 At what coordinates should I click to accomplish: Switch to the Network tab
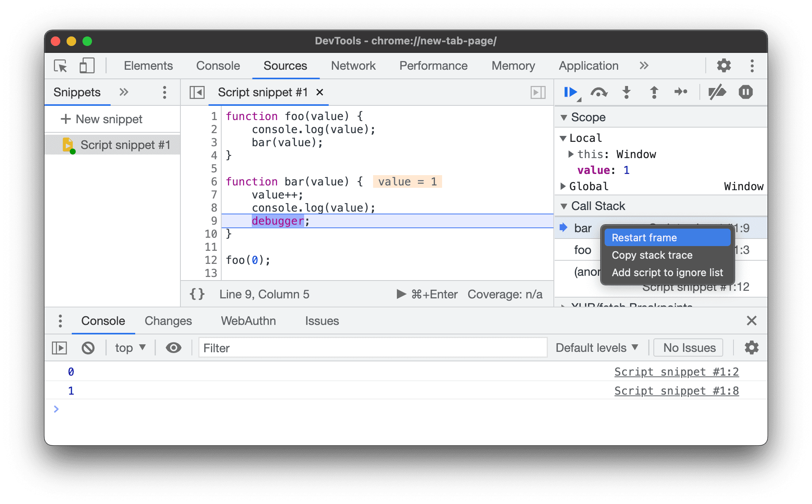tap(352, 66)
